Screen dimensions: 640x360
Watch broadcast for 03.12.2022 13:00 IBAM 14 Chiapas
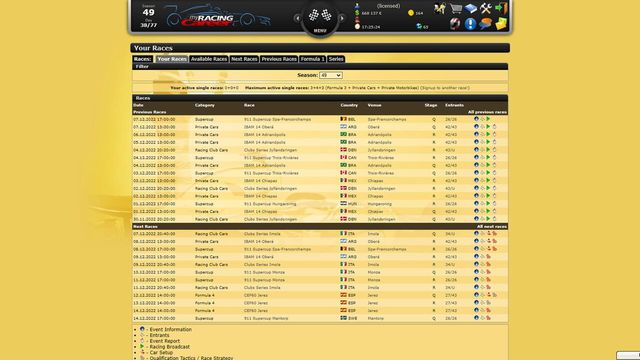point(488,180)
